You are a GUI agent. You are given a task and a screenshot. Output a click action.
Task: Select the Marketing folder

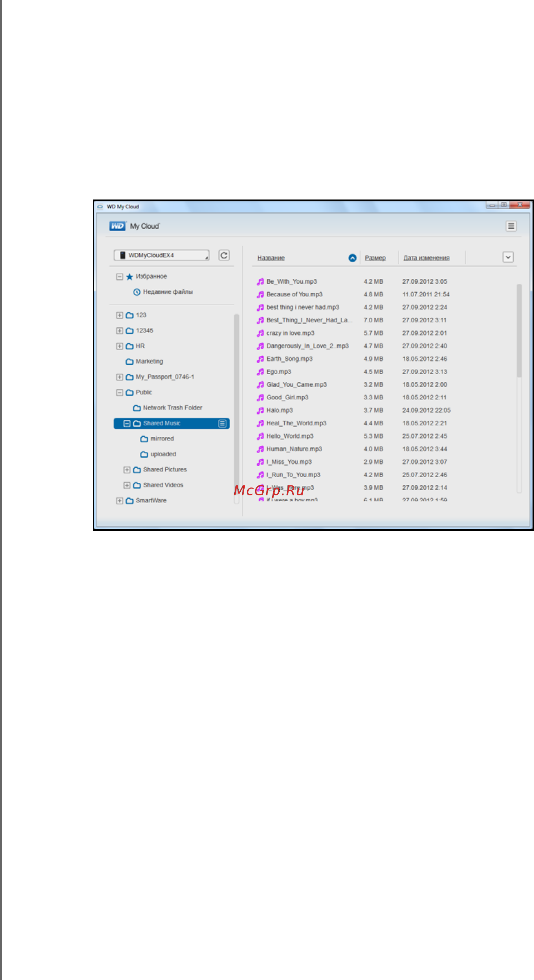149,362
